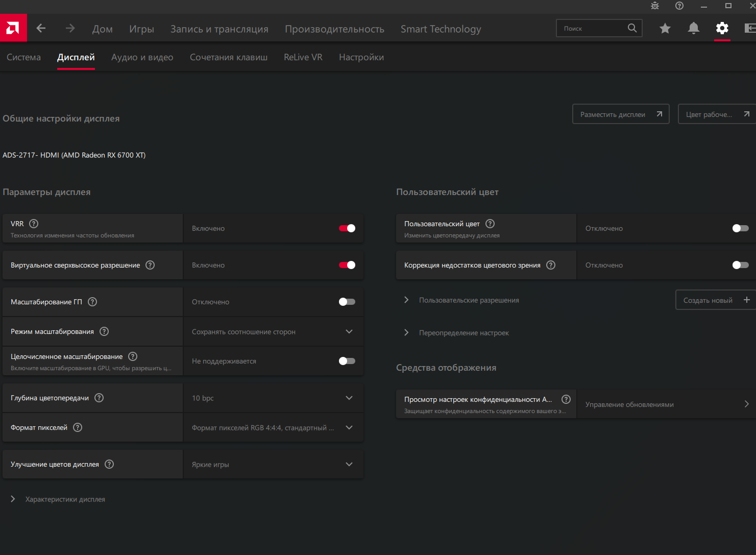The height and width of the screenshot is (555, 756).
Task: Open settings gear icon
Action: pyautogui.click(x=722, y=29)
